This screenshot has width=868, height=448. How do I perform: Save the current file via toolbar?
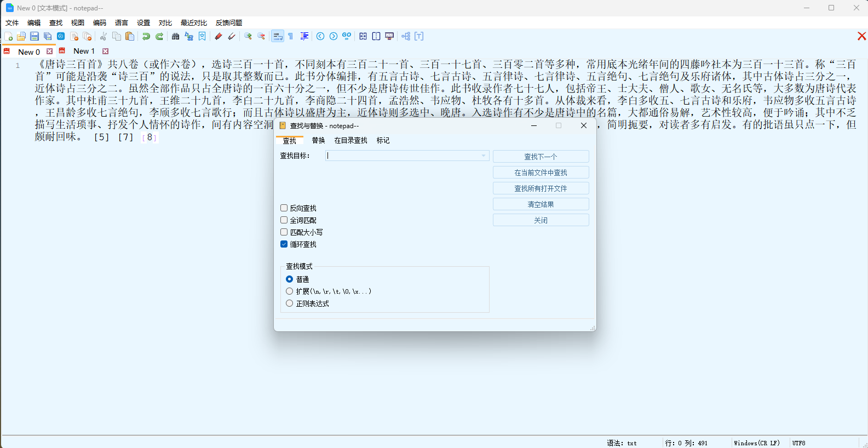[35, 36]
